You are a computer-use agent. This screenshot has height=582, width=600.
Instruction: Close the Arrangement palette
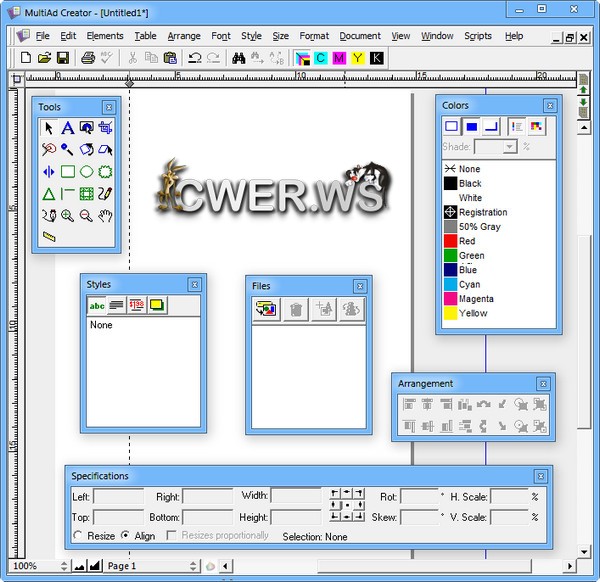pyautogui.click(x=543, y=384)
